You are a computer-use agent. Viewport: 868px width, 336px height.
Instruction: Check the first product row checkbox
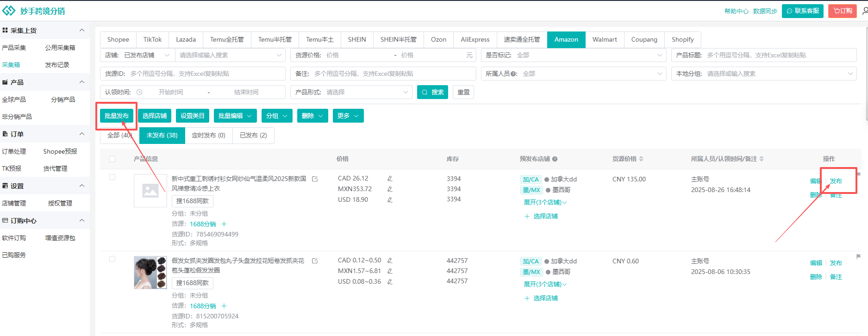[112, 177]
